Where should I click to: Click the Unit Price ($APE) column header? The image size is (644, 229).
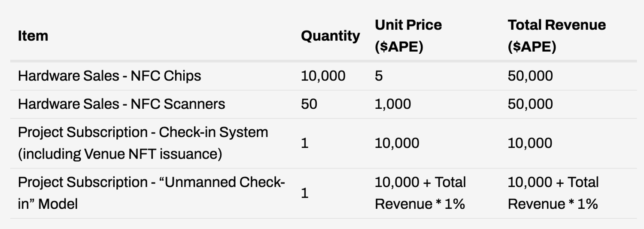[x=408, y=36]
